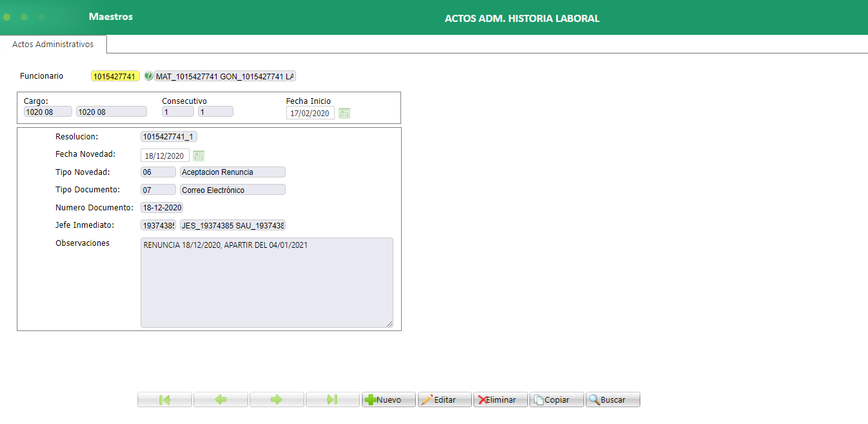868x424 pixels.
Task: Click the Funcionario name field MAT_1015427741
Action: click(x=224, y=76)
